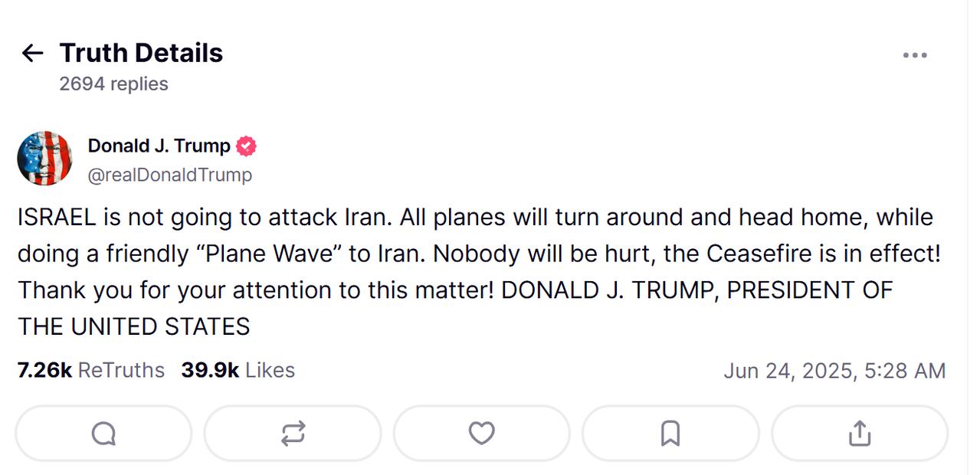Click the Truth Details heading
Viewport: 980px width, 475px height.
click(141, 53)
